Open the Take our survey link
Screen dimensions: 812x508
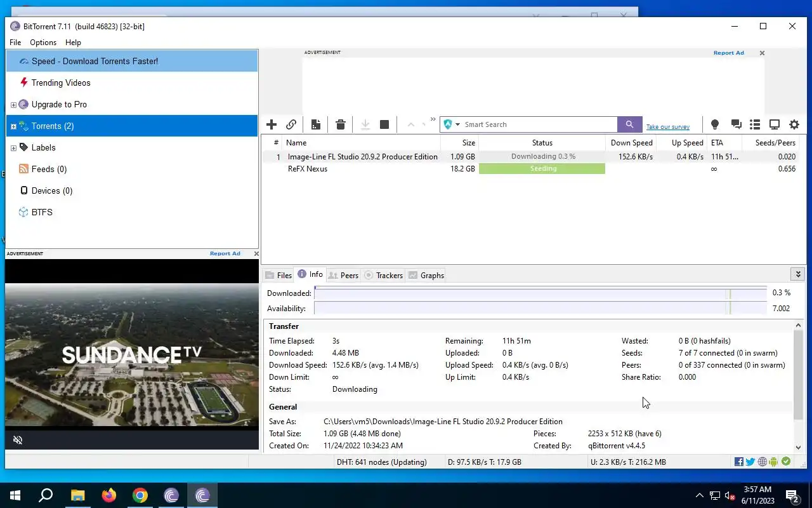tap(667, 127)
